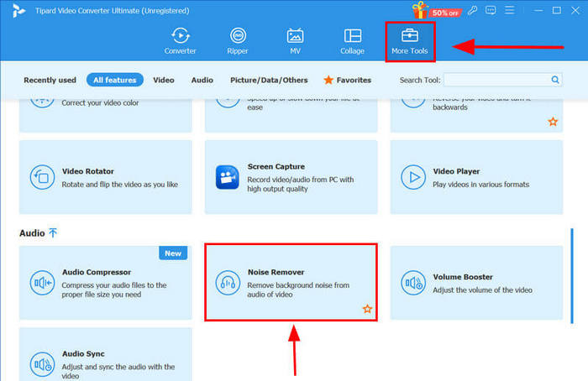Image resolution: width=588 pixels, height=381 pixels.
Task: Filter tools by Video
Action: pyautogui.click(x=164, y=80)
